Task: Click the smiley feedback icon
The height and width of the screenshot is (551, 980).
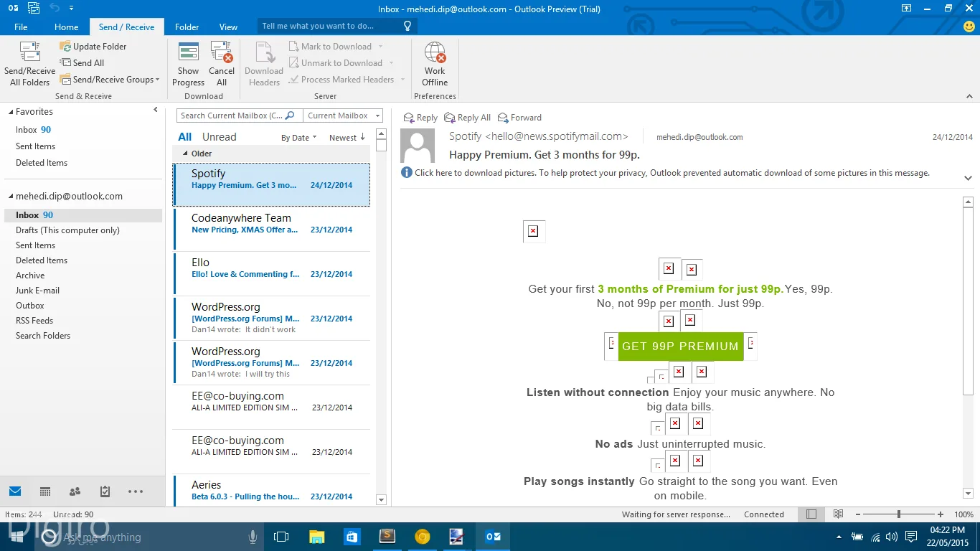Action: [x=969, y=27]
